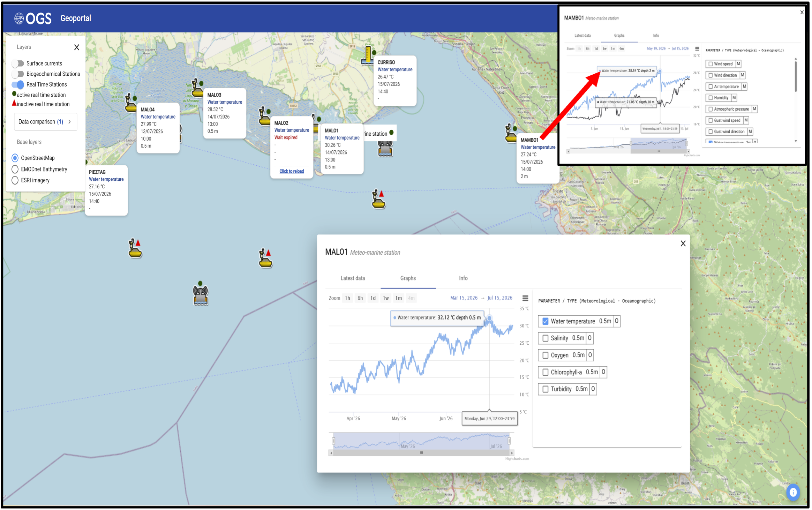
Task: Set MALO1 chart zoom to 1m
Action: 398,298
